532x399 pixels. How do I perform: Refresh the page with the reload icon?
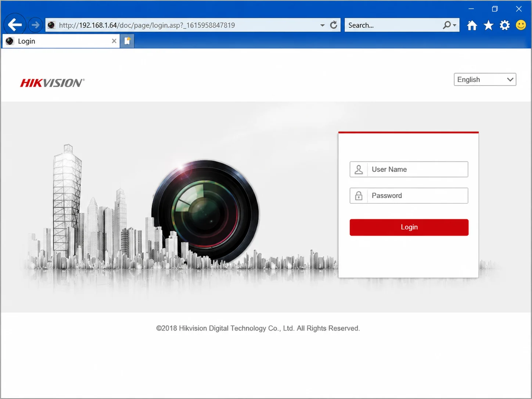pos(334,25)
